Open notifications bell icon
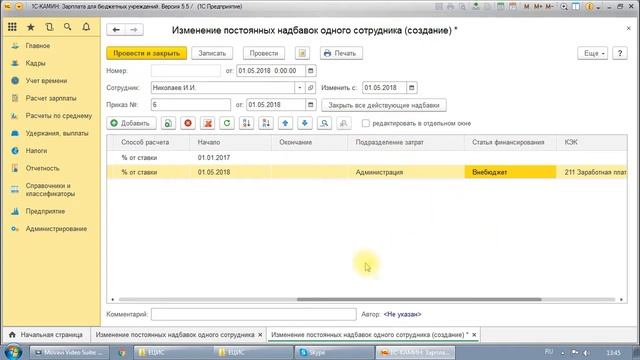The width and height of the screenshot is (640, 360). [86, 27]
